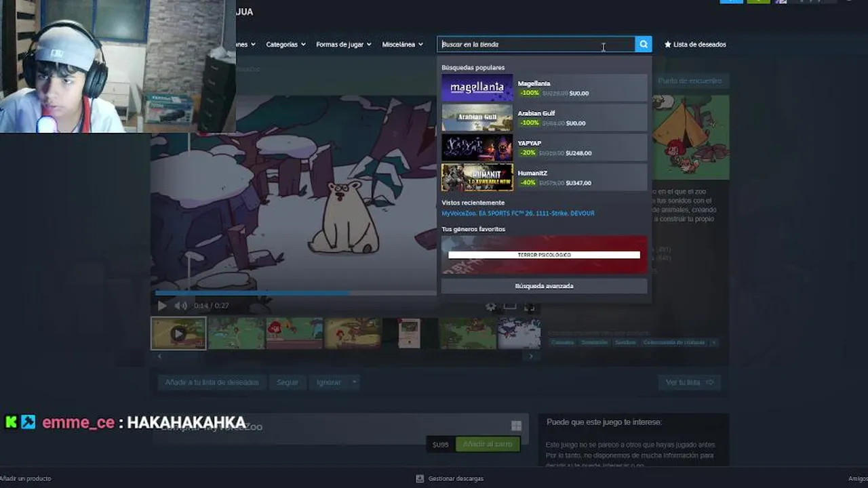Expand the Formas de jugar menu
The height and width of the screenshot is (488, 868).
(344, 44)
